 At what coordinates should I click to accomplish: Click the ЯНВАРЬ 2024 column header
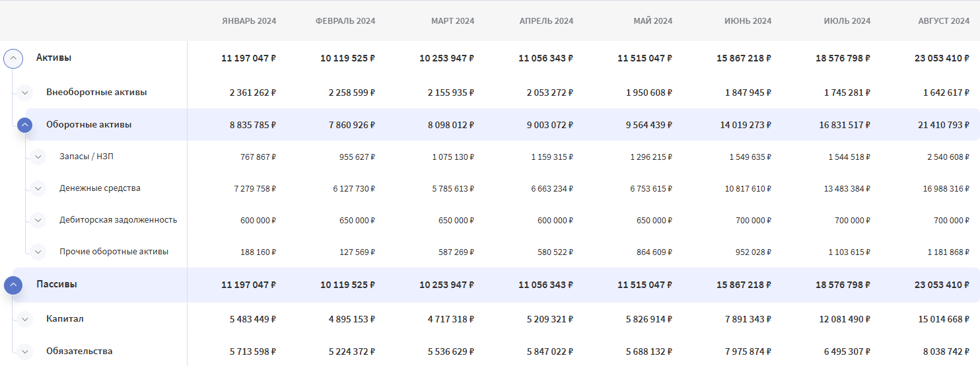pyautogui.click(x=249, y=21)
